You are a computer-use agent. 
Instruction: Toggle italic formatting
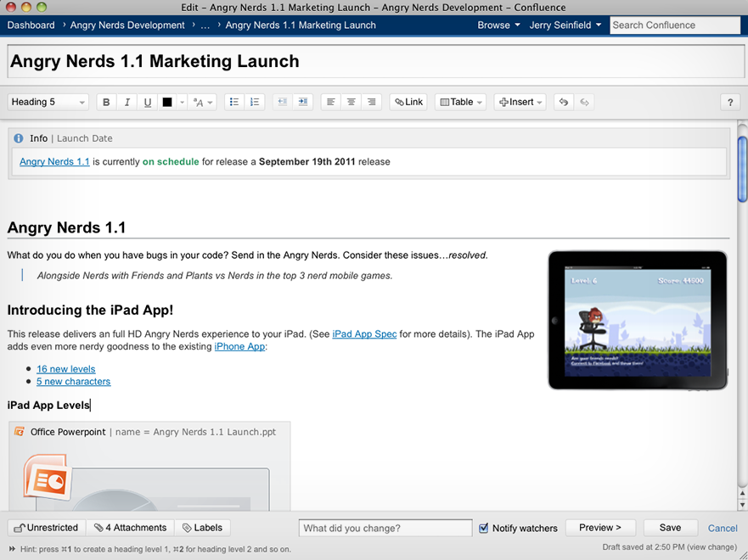coord(127,102)
